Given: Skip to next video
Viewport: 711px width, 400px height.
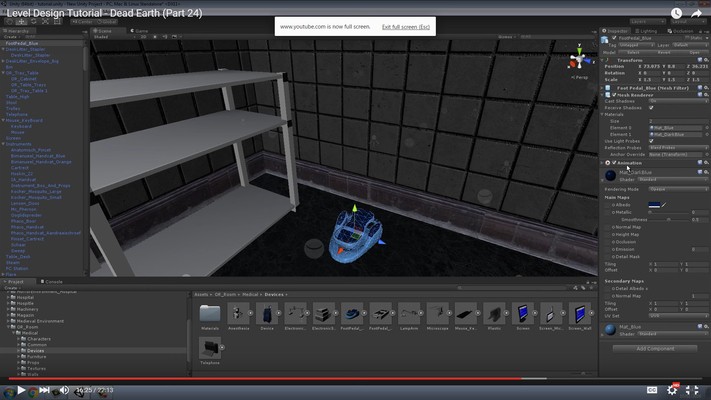Looking at the screenshot, I should tap(44, 390).
